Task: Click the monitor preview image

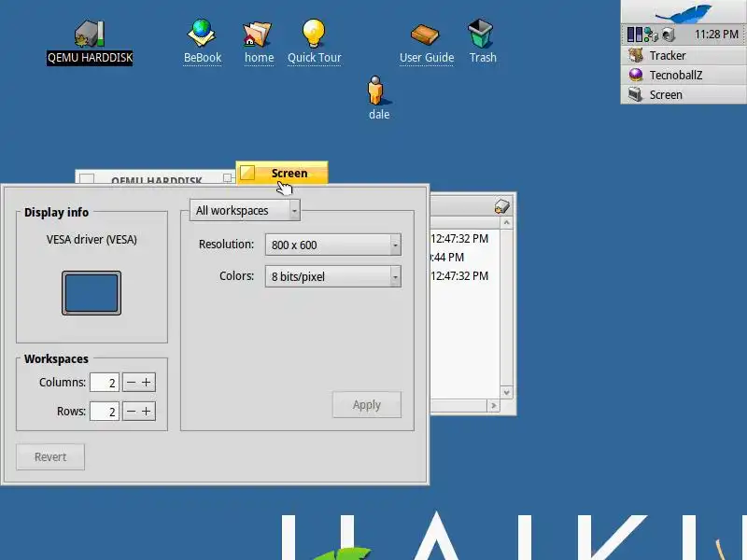Action: (x=92, y=293)
